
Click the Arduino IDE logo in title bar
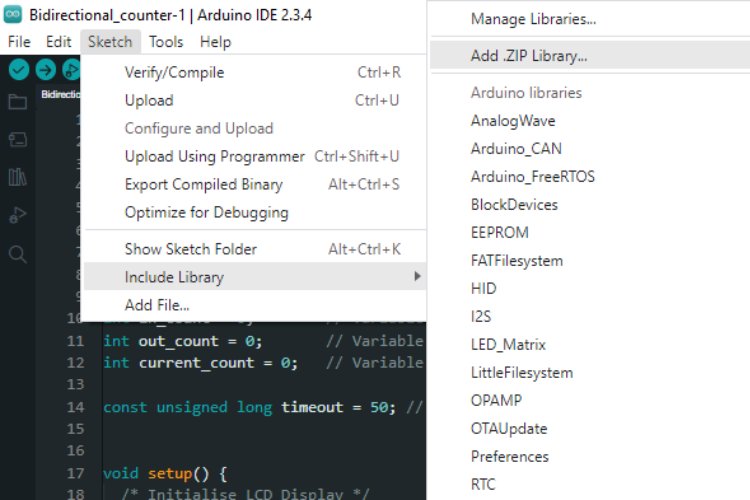12,14
